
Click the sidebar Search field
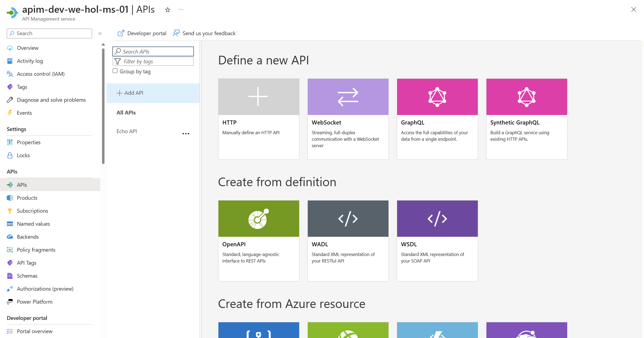49,34
